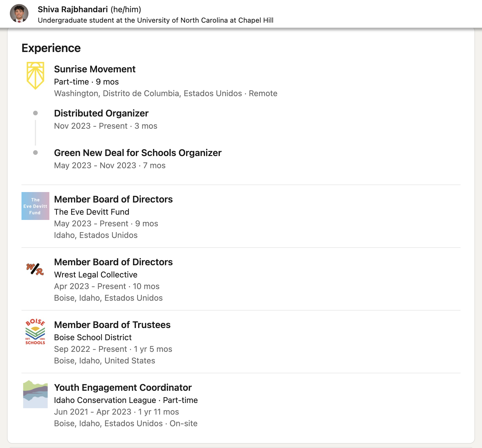Image resolution: width=482 pixels, height=448 pixels.
Task: Click 'Boise, Idaho, Estados Unidos · On-site' location
Action: (x=126, y=423)
